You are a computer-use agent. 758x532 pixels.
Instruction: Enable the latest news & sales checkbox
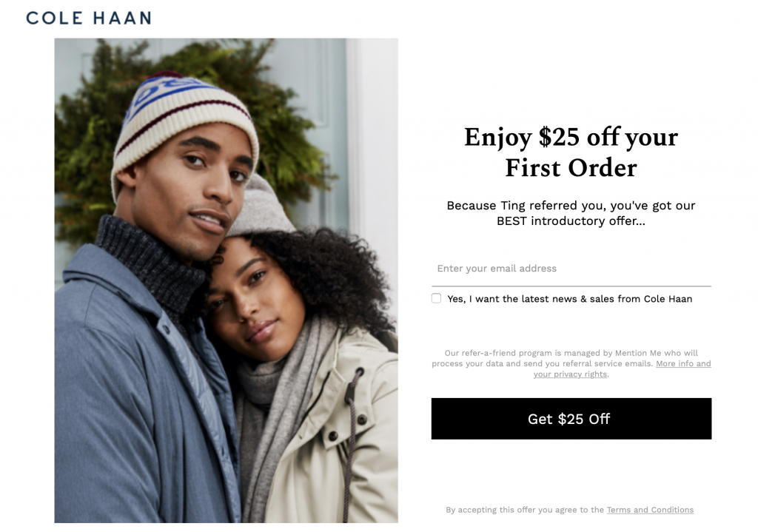click(x=436, y=298)
